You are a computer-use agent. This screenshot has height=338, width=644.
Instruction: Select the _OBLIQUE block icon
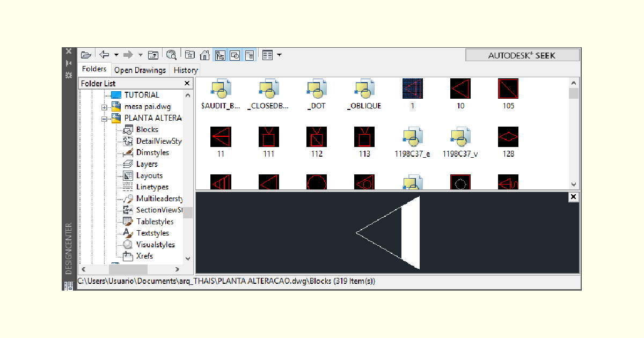(x=365, y=89)
